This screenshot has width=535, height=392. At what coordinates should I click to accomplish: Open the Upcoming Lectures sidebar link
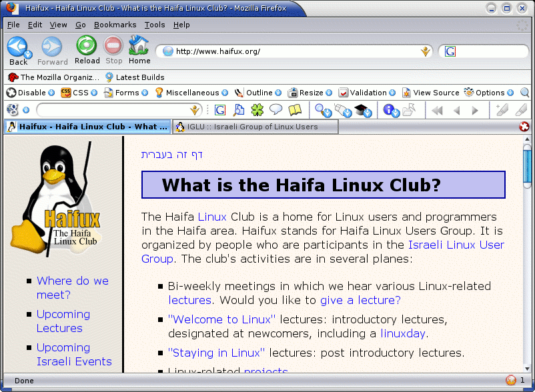[x=63, y=321]
